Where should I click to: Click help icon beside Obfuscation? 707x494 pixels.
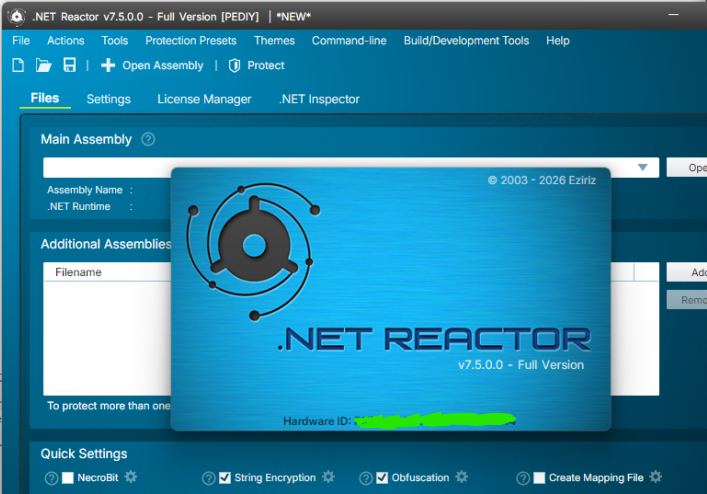tap(366, 478)
